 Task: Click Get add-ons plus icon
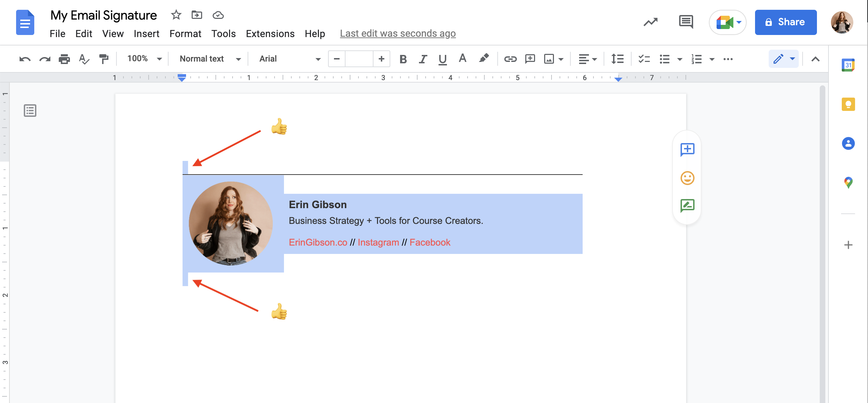pos(848,245)
